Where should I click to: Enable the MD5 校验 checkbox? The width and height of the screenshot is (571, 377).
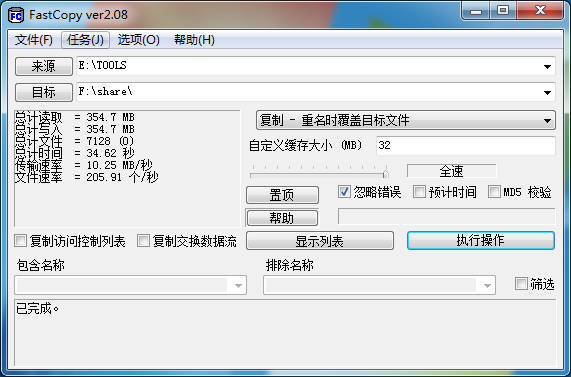pos(494,192)
